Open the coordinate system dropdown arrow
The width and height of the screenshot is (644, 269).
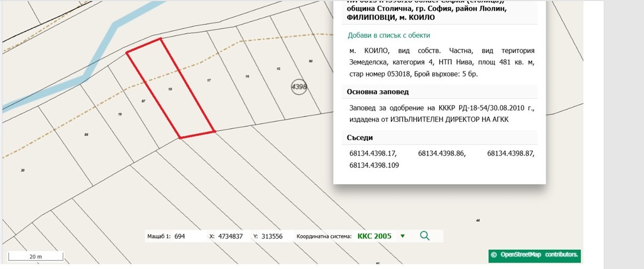pyautogui.click(x=403, y=236)
